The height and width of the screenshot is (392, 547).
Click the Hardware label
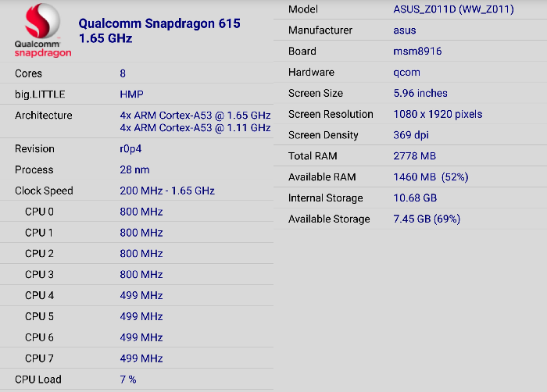click(311, 72)
